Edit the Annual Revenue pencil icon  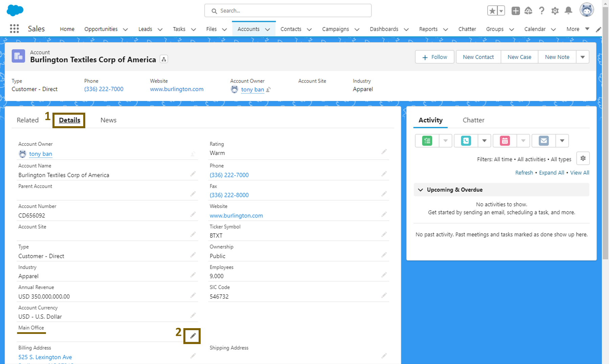[x=193, y=295]
